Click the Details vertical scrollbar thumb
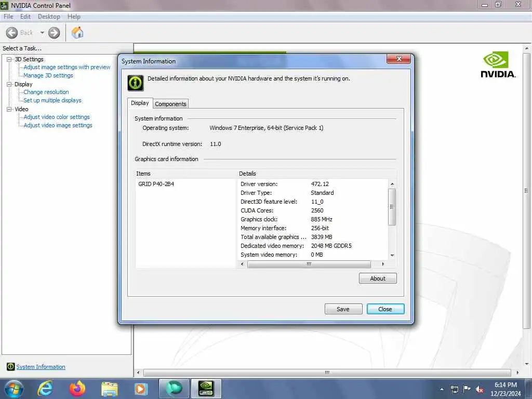 pos(392,207)
